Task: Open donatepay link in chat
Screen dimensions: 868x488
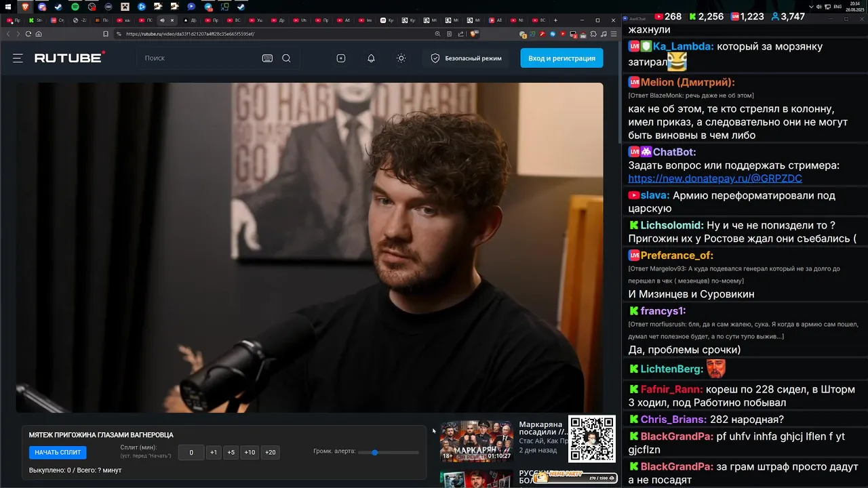Action: click(715, 178)
